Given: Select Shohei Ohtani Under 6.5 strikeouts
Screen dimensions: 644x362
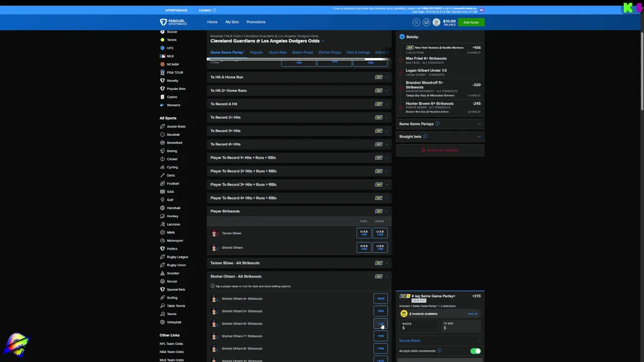Looking at the screenshot, I should [x=380, y=247].
